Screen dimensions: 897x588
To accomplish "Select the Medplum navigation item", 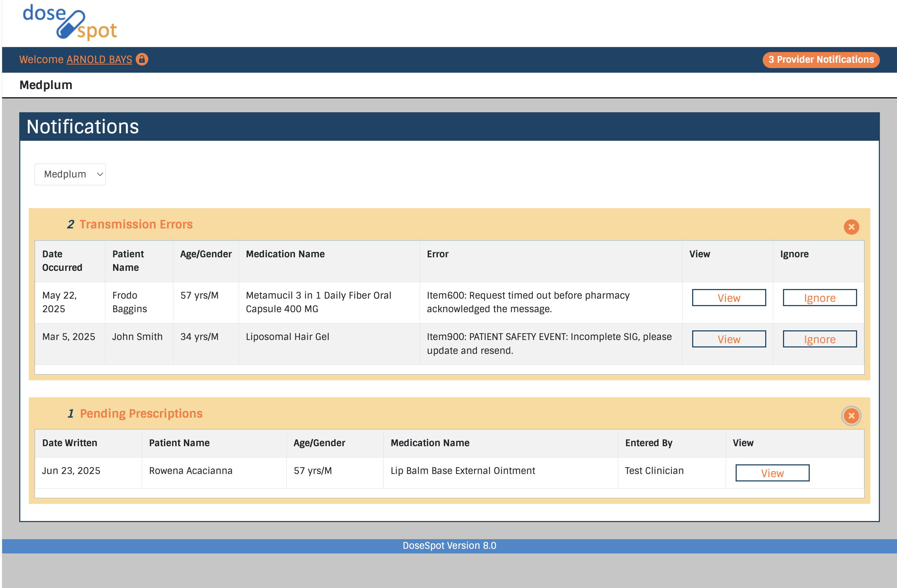I will (46, 85).
